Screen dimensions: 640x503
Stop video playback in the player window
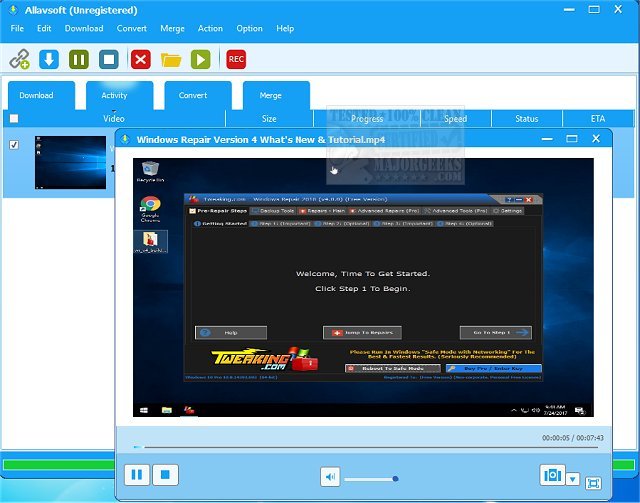tap(165, 474)
